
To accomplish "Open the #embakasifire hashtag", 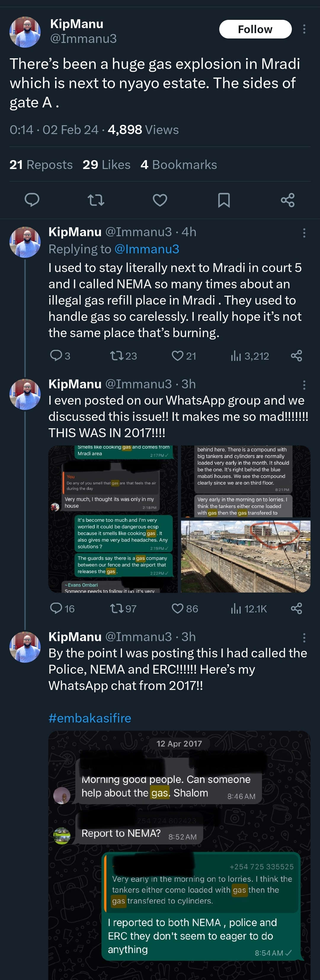I will tap(90, 718).
